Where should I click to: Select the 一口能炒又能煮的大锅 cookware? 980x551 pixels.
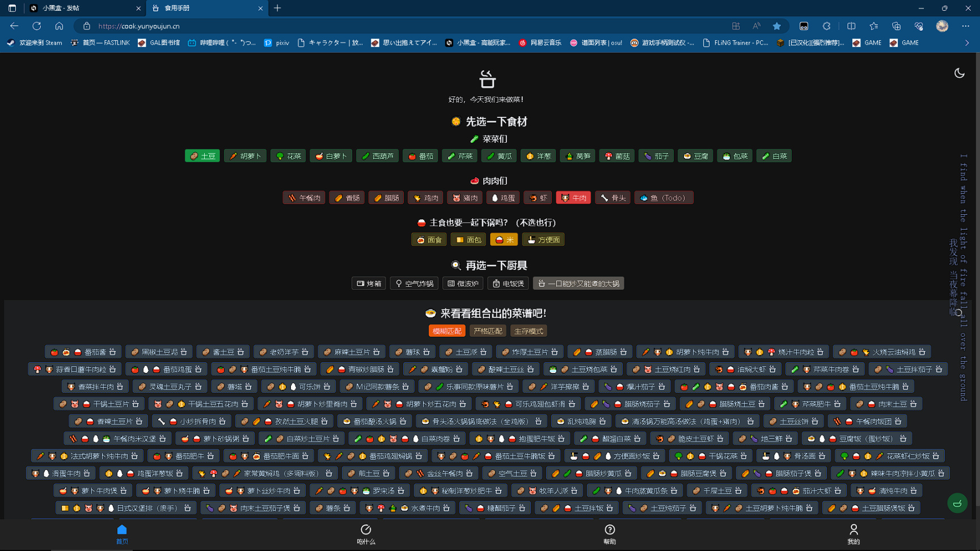pos(578,283)
